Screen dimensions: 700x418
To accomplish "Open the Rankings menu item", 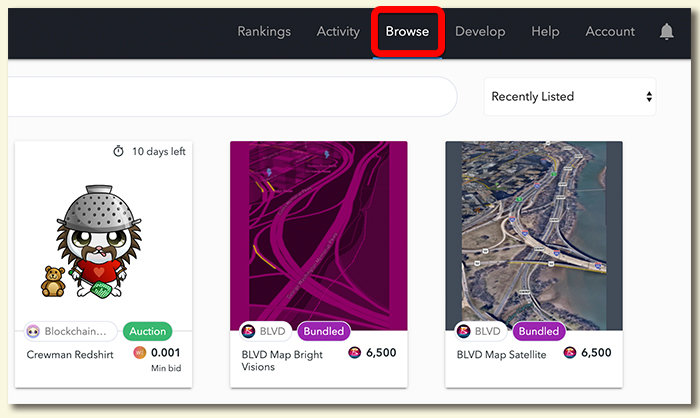I will pyautogui.click(x=264, y=31).
